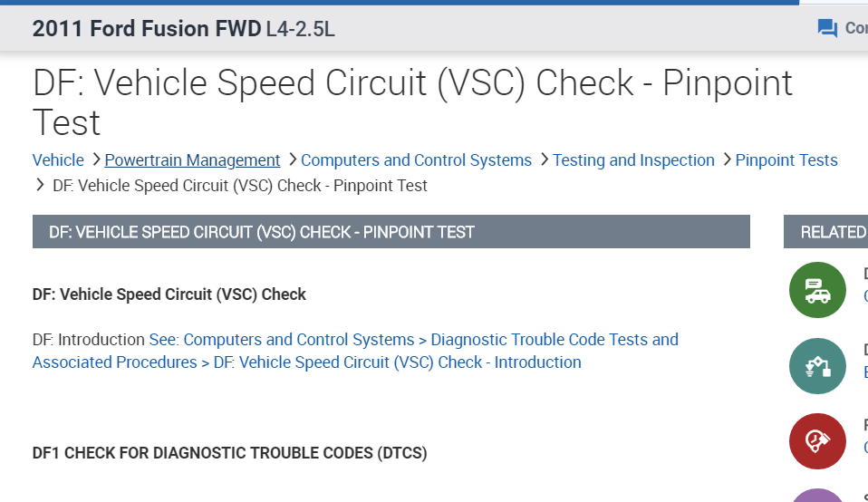The image size is (868, 502).
Task: Click the red circular related-content icon
Action: [817, 441]
